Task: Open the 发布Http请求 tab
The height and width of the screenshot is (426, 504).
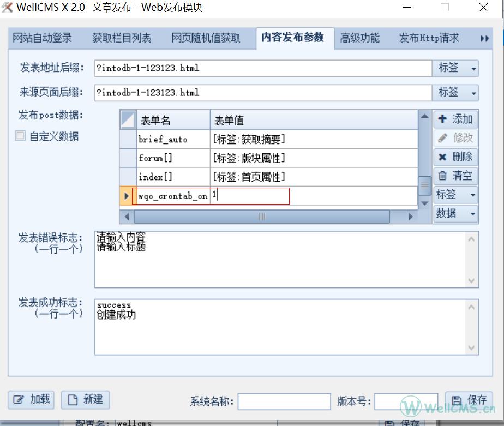Action: [429, 38]
